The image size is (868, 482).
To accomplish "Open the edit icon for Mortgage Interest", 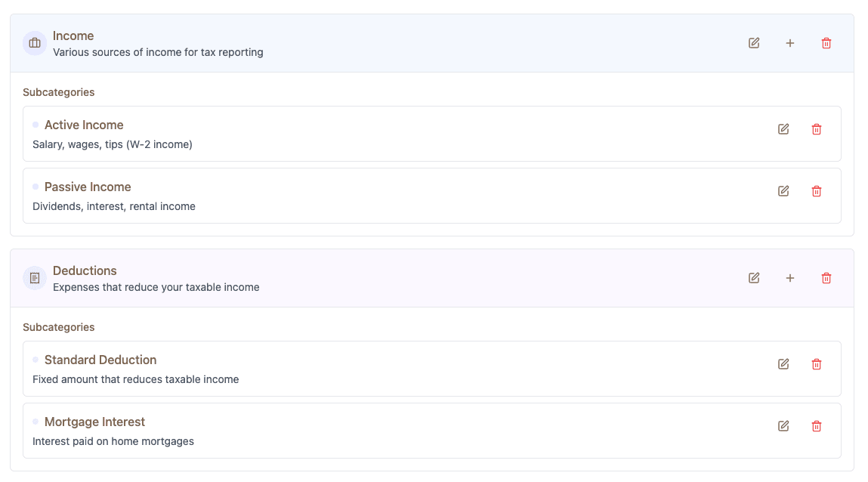I will pyautogui.click(x=783, y=425).
